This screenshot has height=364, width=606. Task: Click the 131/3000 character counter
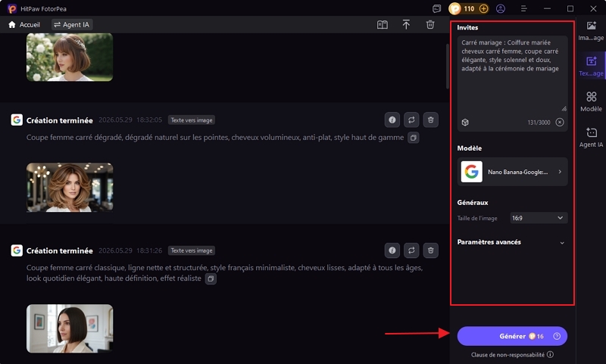tap(539, 123)
